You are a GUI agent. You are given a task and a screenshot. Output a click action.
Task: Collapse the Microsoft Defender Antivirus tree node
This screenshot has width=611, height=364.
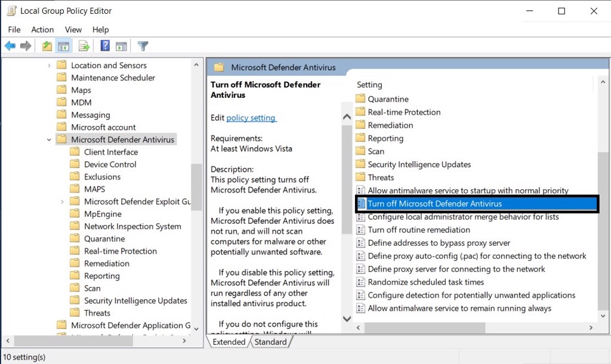pyautogui.click(x=49, y=140)
